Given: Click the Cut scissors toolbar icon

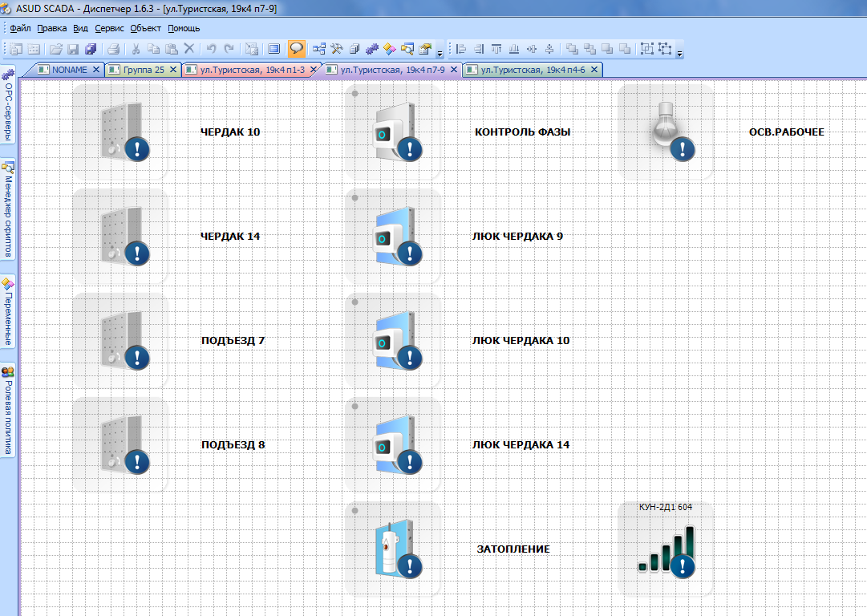Looking at the screenshot, I should tap(136, 49).
